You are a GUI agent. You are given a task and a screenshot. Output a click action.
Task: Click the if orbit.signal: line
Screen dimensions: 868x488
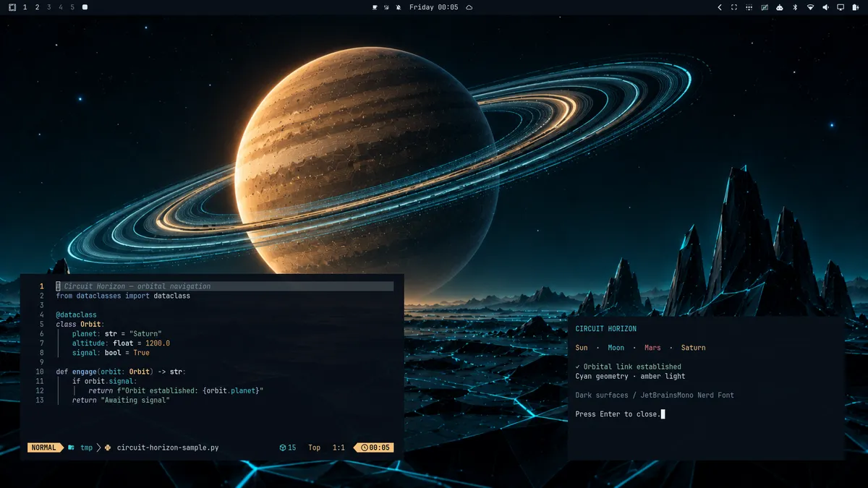coord(104,381)
